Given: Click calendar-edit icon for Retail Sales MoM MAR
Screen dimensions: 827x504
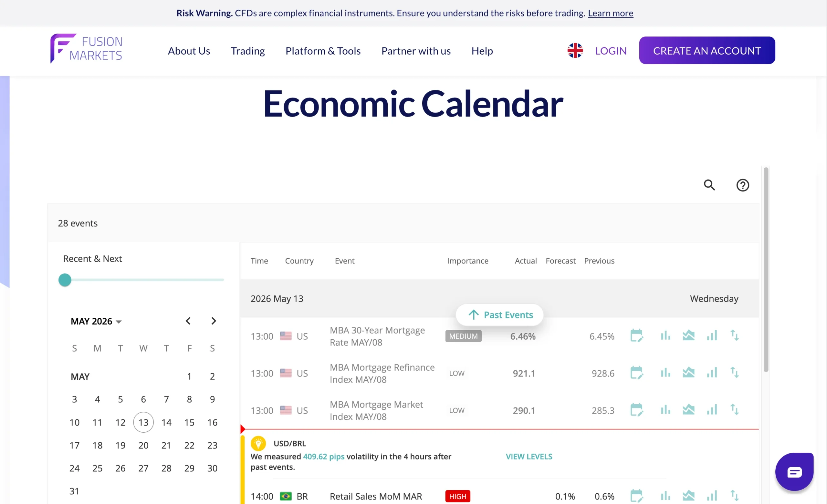Looking at the screenshot, I should tap(636, 496).
